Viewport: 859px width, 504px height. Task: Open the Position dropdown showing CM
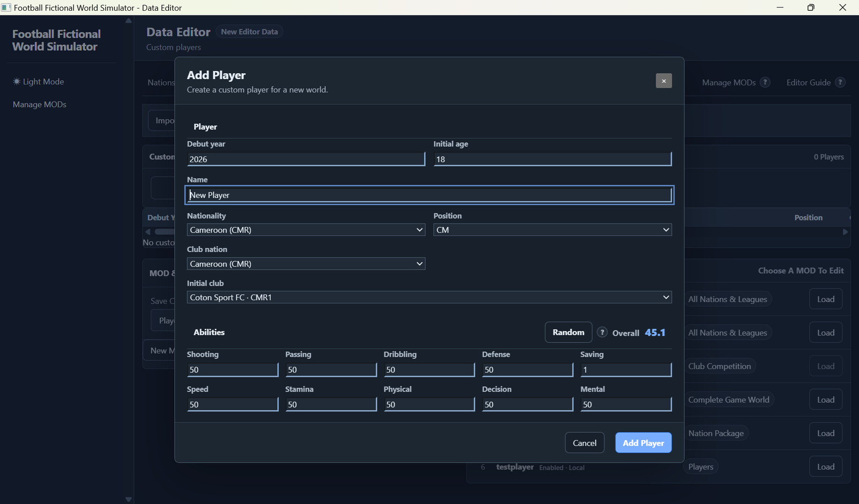pos(553,230)
